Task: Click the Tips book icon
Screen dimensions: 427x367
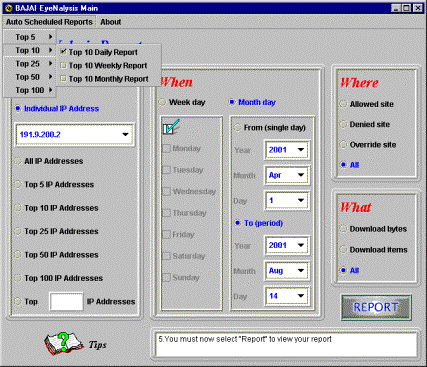Action: (x=64, y=343)
